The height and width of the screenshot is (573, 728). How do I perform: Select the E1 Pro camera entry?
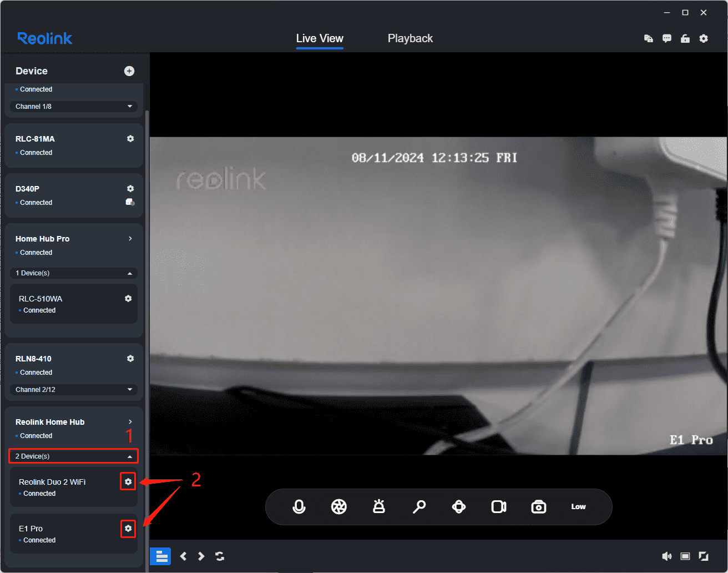coord(74,534)
